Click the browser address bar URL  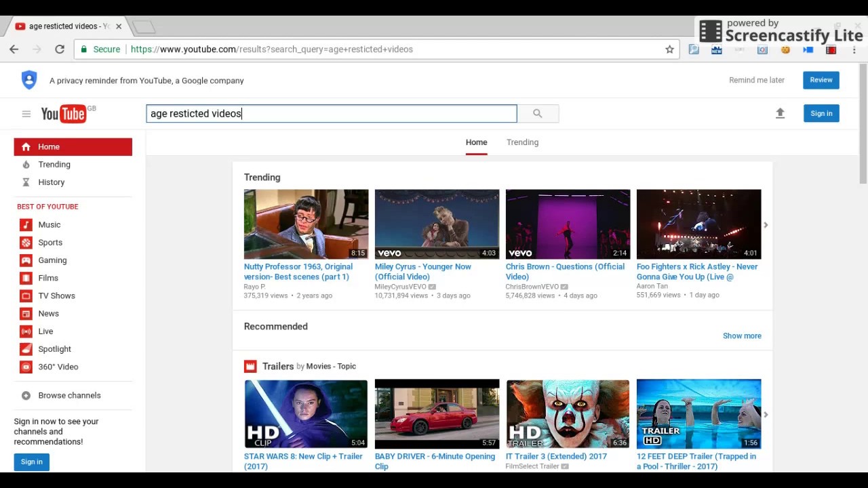[271, 49]
